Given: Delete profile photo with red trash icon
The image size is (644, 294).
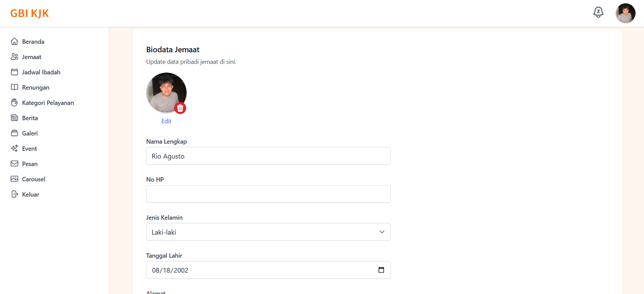Looking at the screenshot, I should [180, 108].
